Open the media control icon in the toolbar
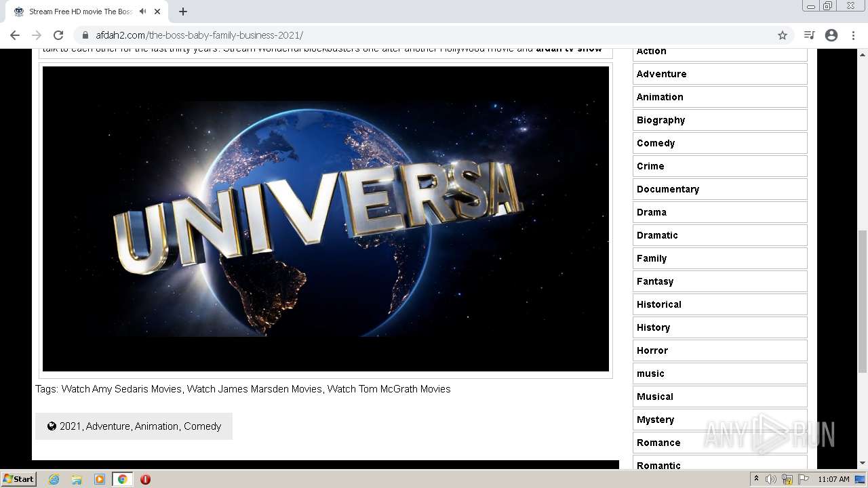 click(809, 35)
